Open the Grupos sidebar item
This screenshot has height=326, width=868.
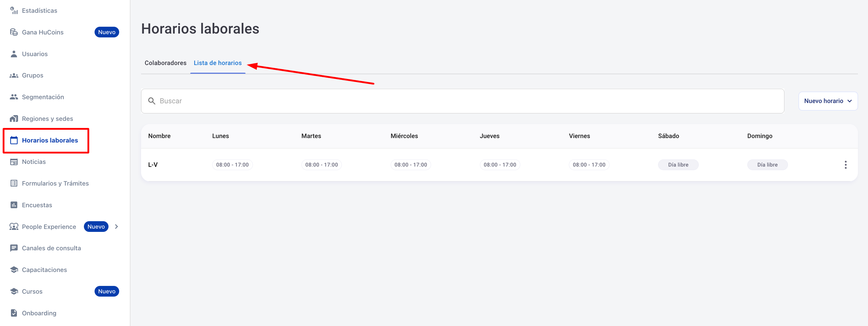point(32,75)
